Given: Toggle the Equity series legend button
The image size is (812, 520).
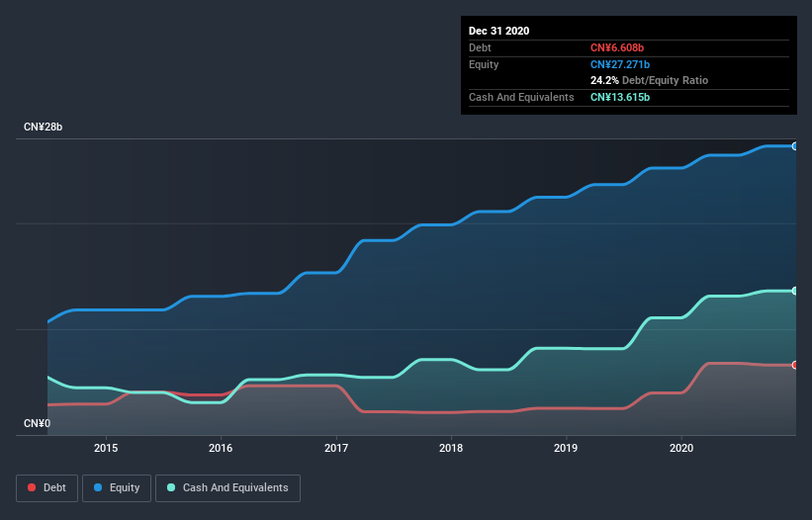Looking at the screenshot, I should tap(117, 488).
